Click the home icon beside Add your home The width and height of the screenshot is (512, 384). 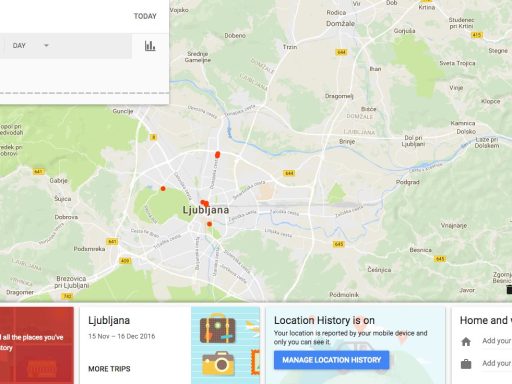pyautogui.click(x=466, y=342)
